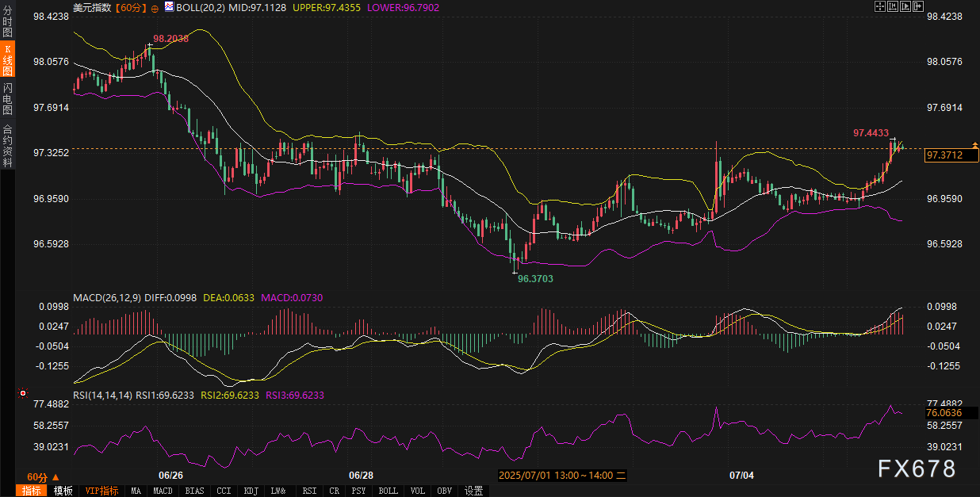Click the chart play-forward axis icon
This screenshot has width=980, height=497.
905,6
